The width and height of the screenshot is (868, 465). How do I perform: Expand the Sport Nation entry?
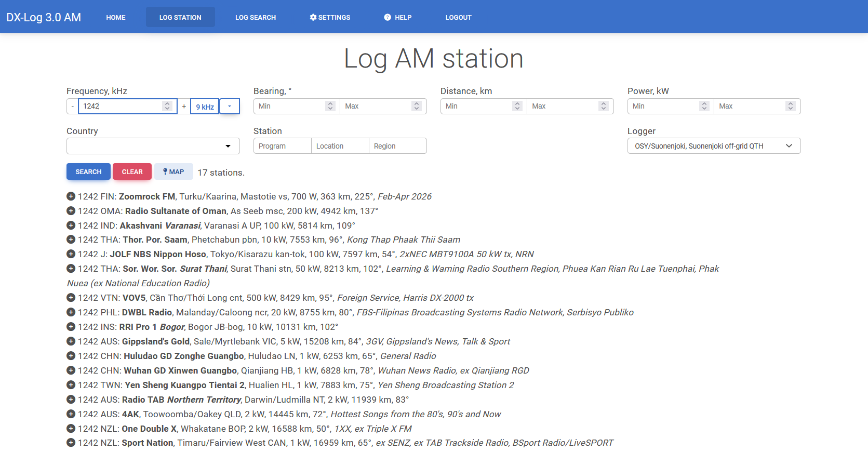[x=71, y=443]
